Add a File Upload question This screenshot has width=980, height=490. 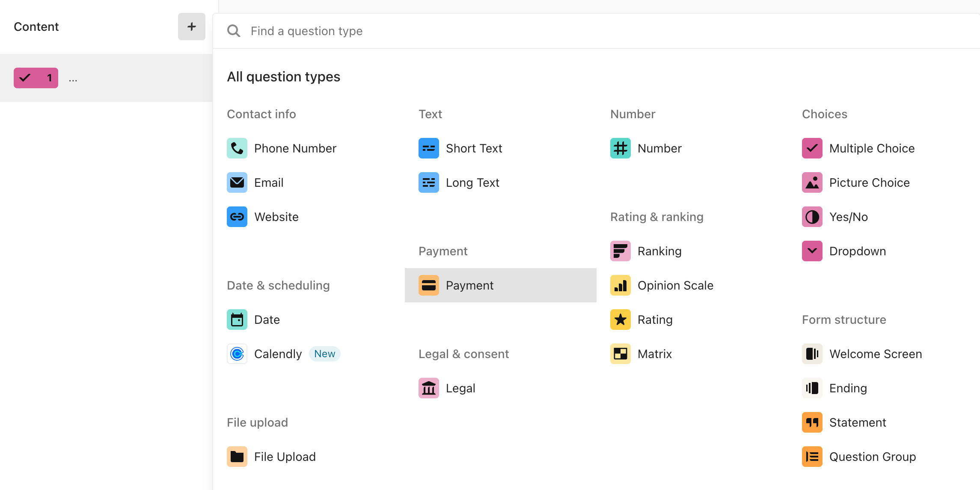(x=309, y=457)
